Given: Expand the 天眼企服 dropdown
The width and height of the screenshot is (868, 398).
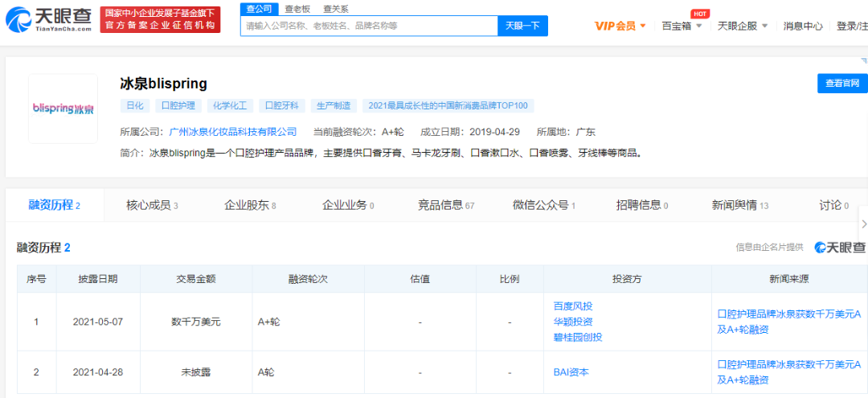Looking at the screenshot, I should point(743,26).
